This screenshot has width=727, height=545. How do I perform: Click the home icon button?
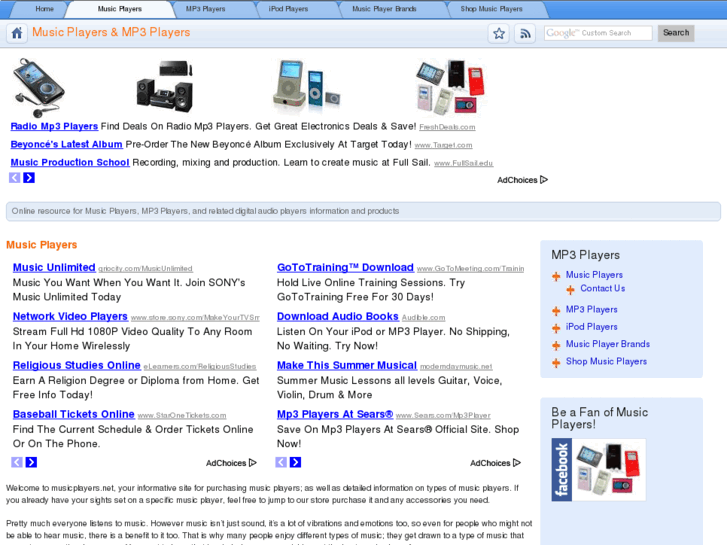[17, 33]
